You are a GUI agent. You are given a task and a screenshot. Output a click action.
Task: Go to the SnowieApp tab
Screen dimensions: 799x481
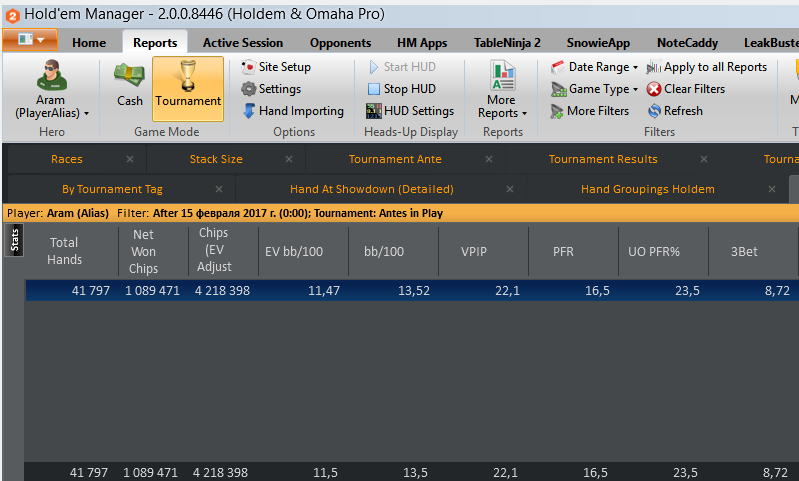click(598, 43)
